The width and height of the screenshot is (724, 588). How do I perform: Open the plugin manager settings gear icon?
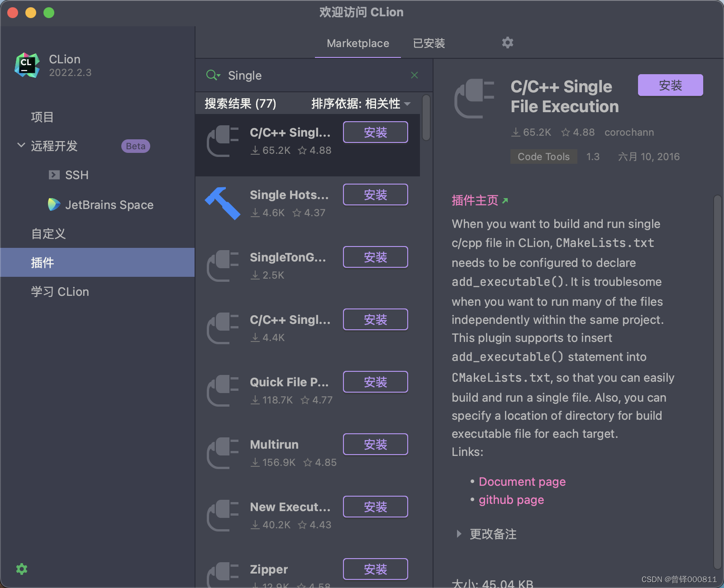(507, 43)
